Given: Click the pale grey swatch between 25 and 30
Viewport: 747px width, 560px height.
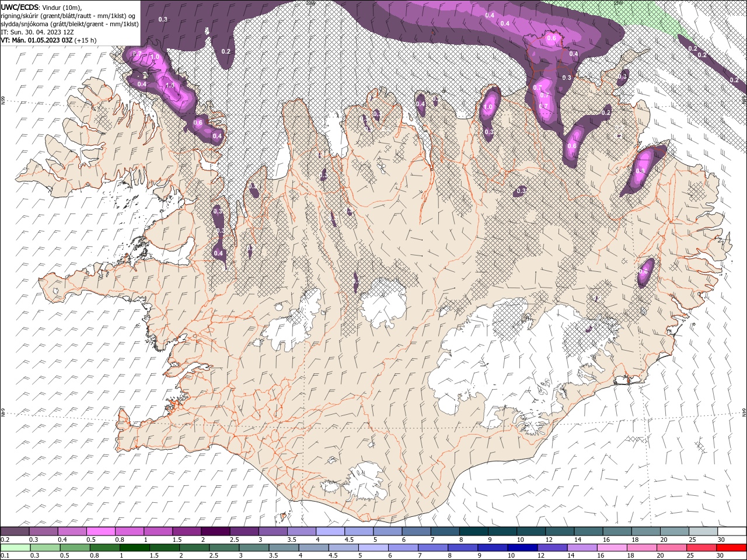Looking at the screenshot, I should point(703,531).
